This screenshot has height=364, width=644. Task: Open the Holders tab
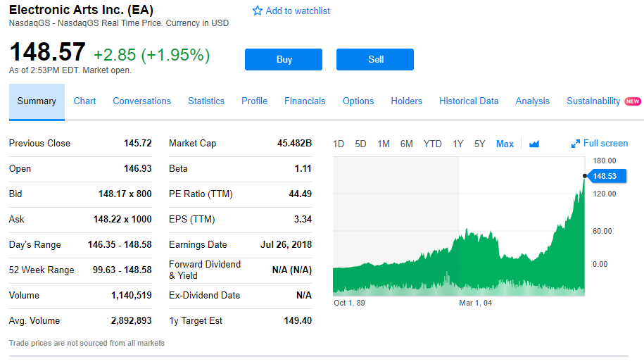point(406,101)
